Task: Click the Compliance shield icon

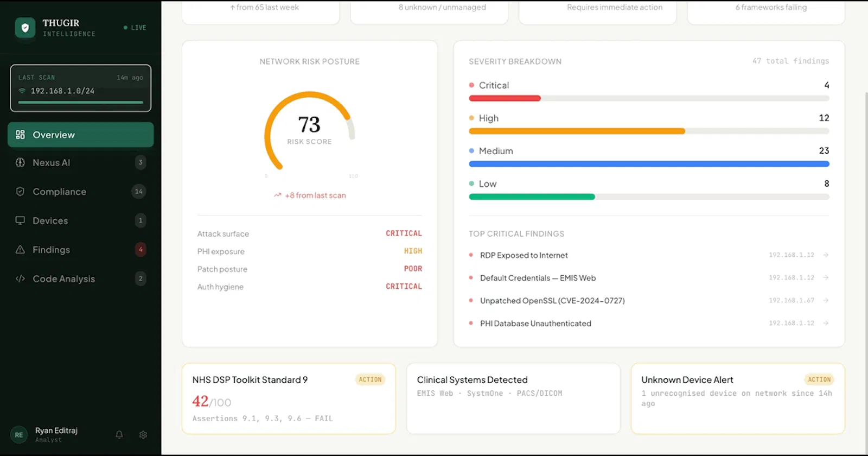Action: pyautogui.click(x=20, y=192)
